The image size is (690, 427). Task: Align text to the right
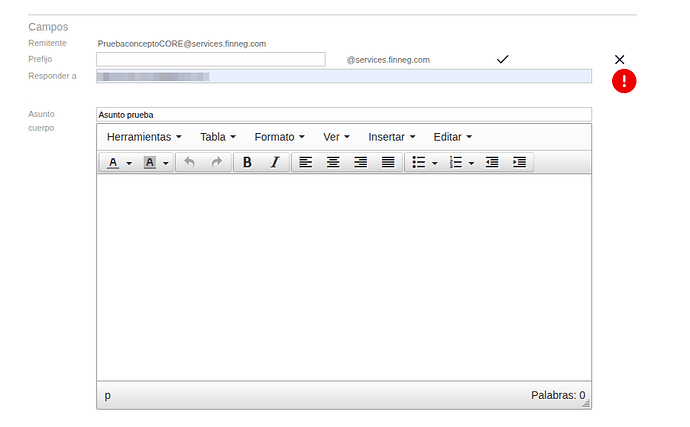360,162
